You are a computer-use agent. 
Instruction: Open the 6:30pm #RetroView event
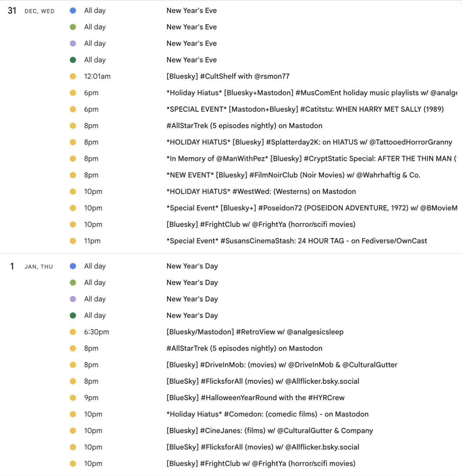tap(255, 332)
